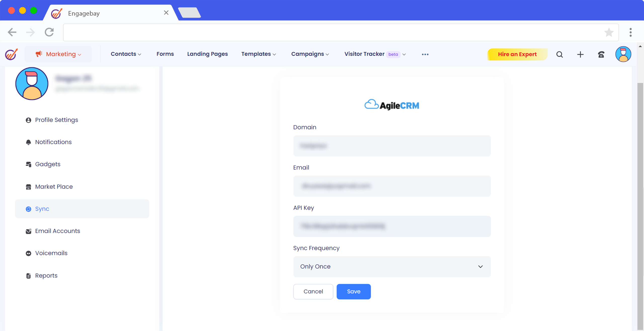Click the Market Place store icon
The image size is (644, 331).
(x=28, y=187)
